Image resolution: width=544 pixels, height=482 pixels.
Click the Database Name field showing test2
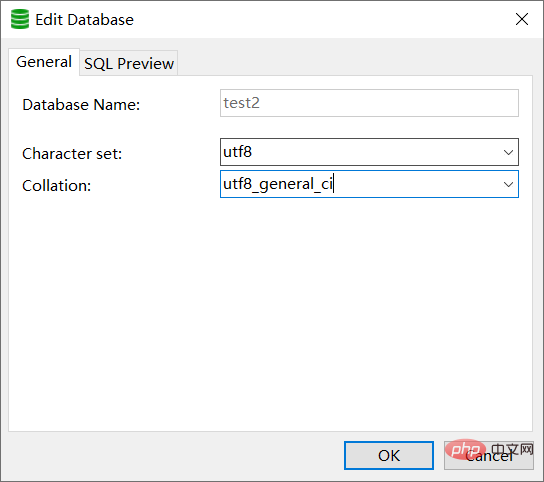(369, 103)
